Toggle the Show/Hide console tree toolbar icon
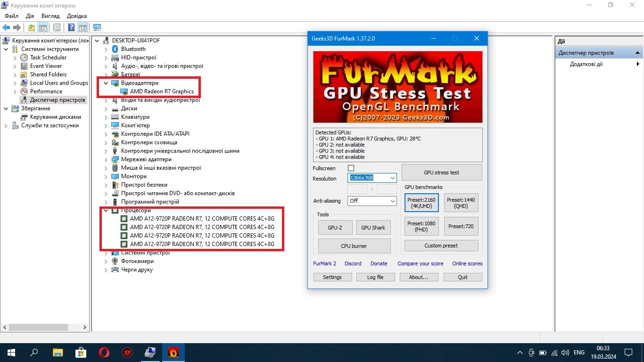The width and height of the screenshot is (644, 362). click(x=43, y=27)
